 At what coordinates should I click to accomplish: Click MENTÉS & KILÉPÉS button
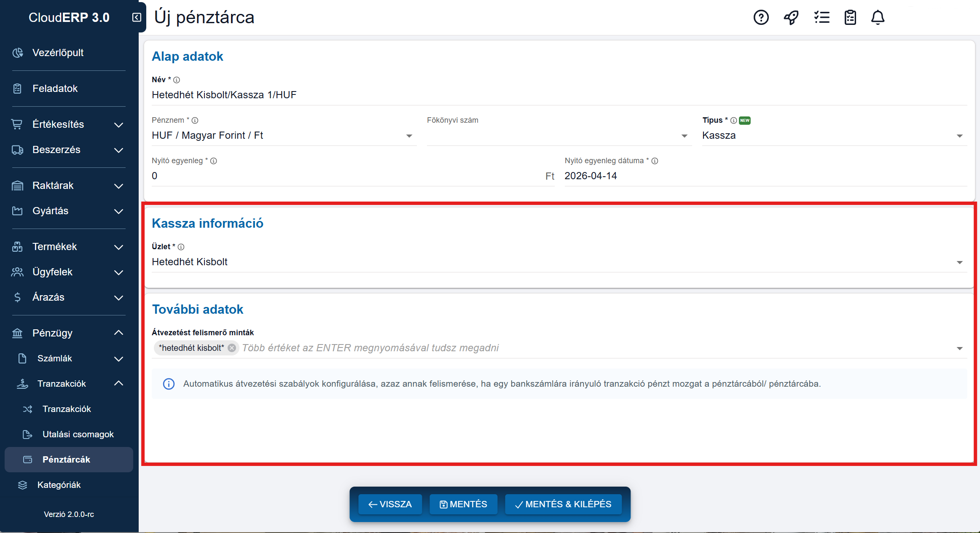point(563,504)
